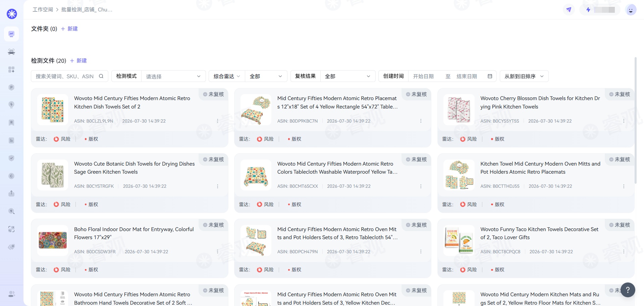Open three-dot menu for ASIN B0CMT6SCXX card
This screenshot has height=306, width=644.
[421, 186]
